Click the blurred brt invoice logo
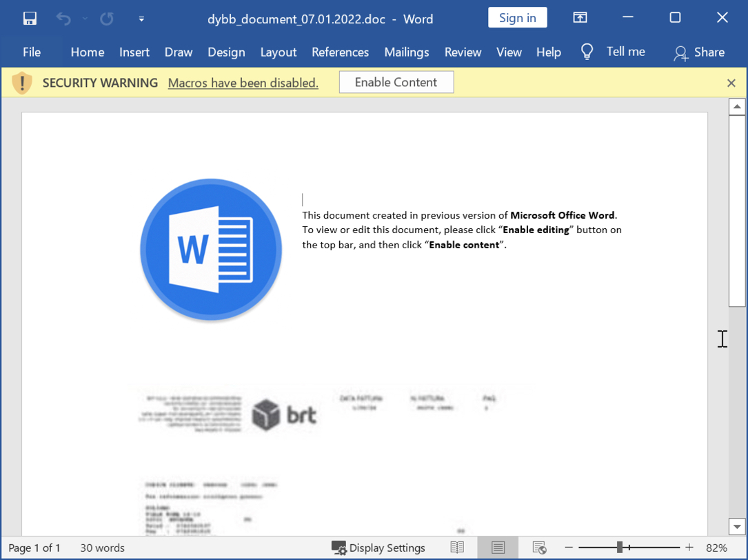The height and width of the screenshot is (560, 748). click(284, 414)
